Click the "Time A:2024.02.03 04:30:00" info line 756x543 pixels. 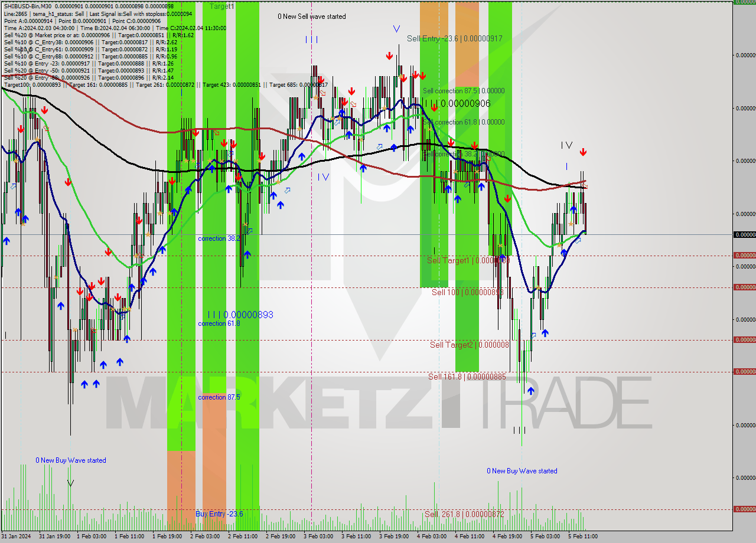115,28
